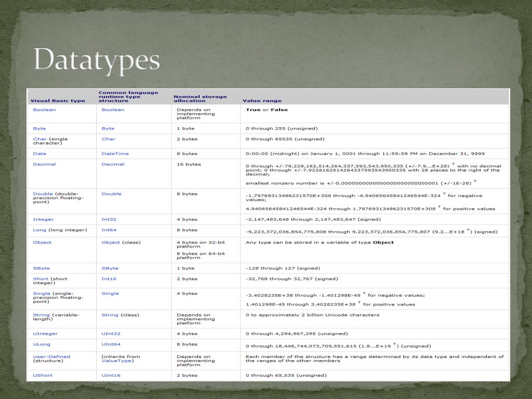Follow the DateTime link

[115, 154]
